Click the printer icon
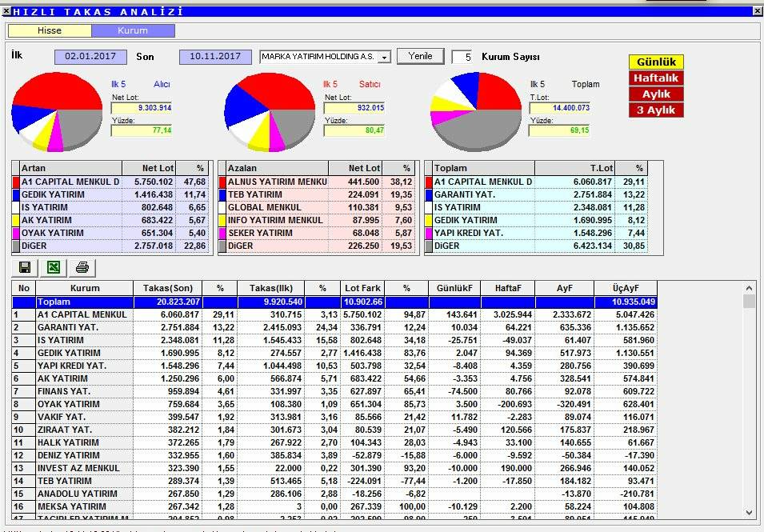 point(82,267)
